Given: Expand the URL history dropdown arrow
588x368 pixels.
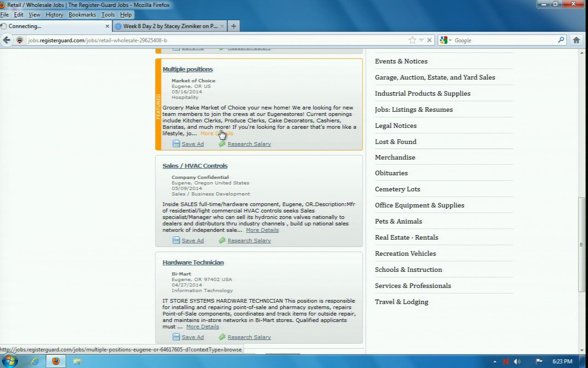Looking at the screenshot, I should (421, 40).
